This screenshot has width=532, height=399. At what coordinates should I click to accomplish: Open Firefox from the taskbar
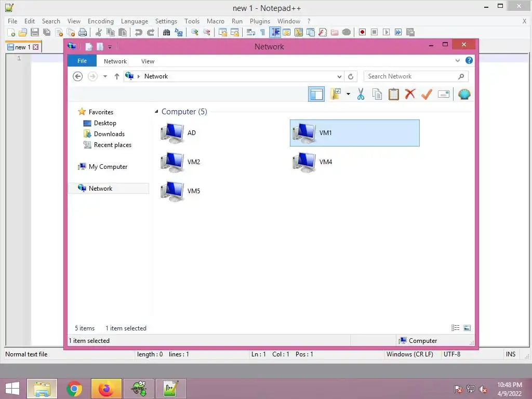[106, 389]
